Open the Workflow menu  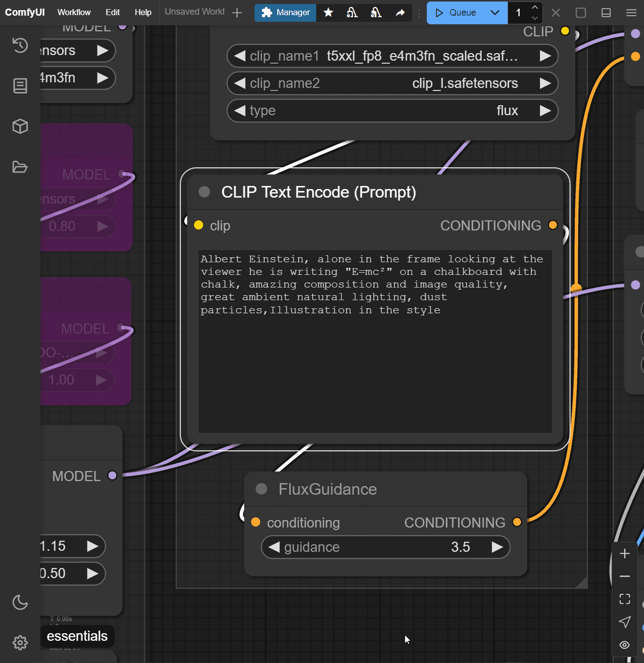74,12
